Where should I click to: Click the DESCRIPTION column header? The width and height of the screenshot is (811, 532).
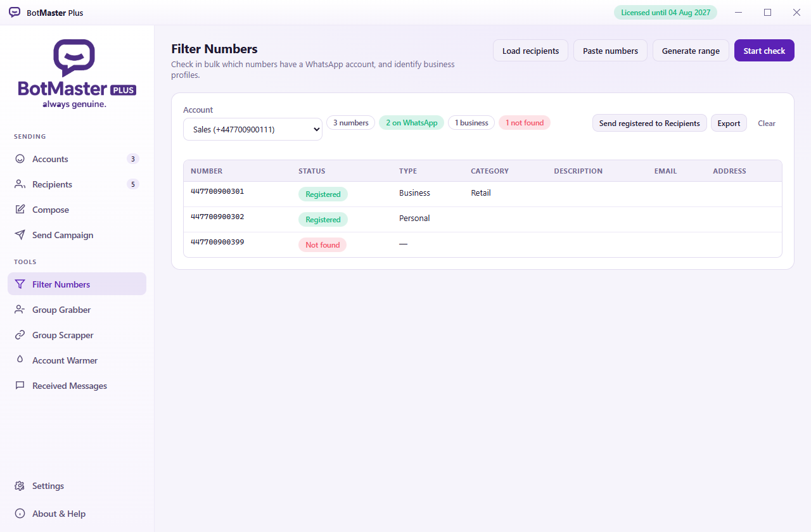tap(578, 171)
